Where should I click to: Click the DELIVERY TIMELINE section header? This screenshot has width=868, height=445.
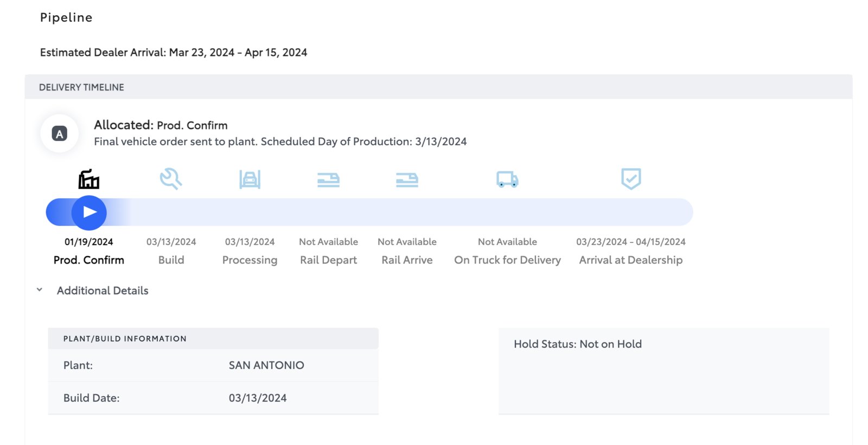coord(81,87)
